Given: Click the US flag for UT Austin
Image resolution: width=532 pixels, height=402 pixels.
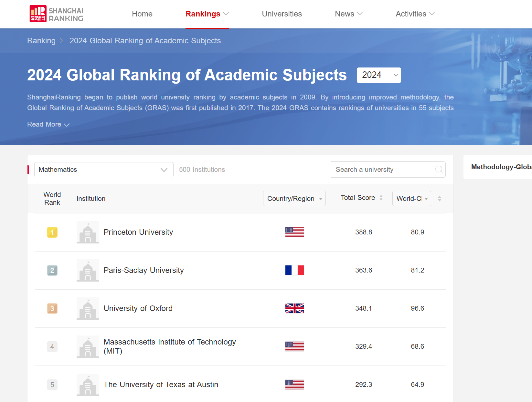Looking at the screenshot, I should click(294, 385).
